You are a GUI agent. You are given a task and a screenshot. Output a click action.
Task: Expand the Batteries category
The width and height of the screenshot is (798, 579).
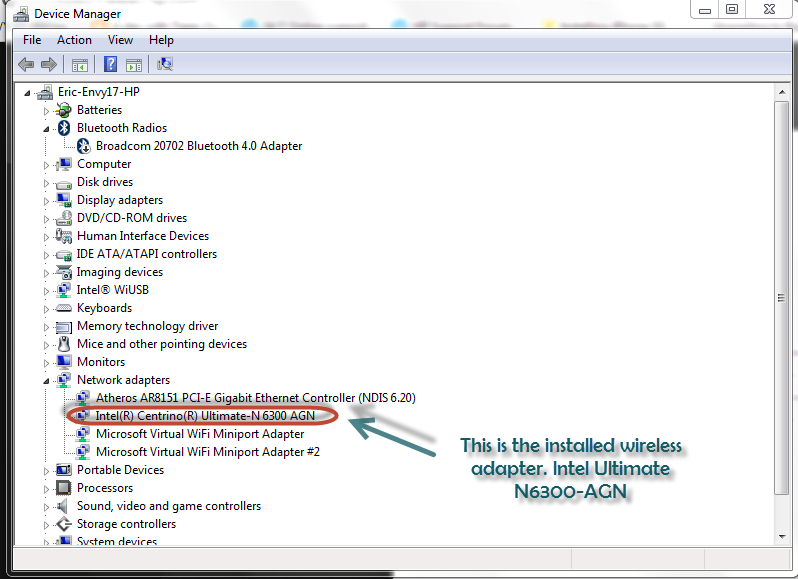click(46, 111)
